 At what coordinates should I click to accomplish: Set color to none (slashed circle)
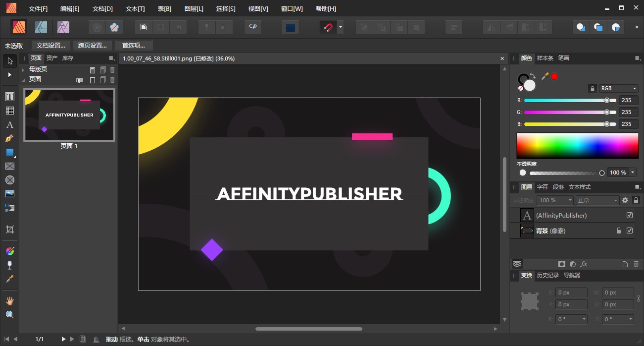point(521,88)
